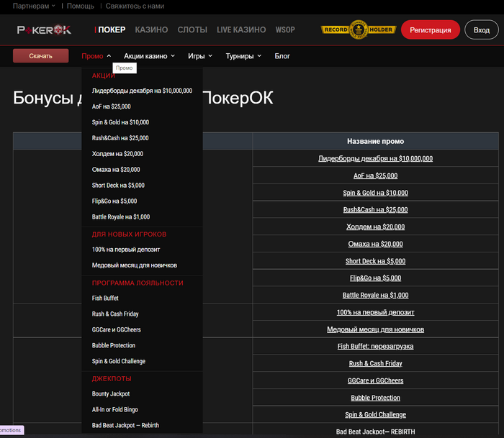Choose Rush&Cash на $25,000 menu item

pos(120,138)
